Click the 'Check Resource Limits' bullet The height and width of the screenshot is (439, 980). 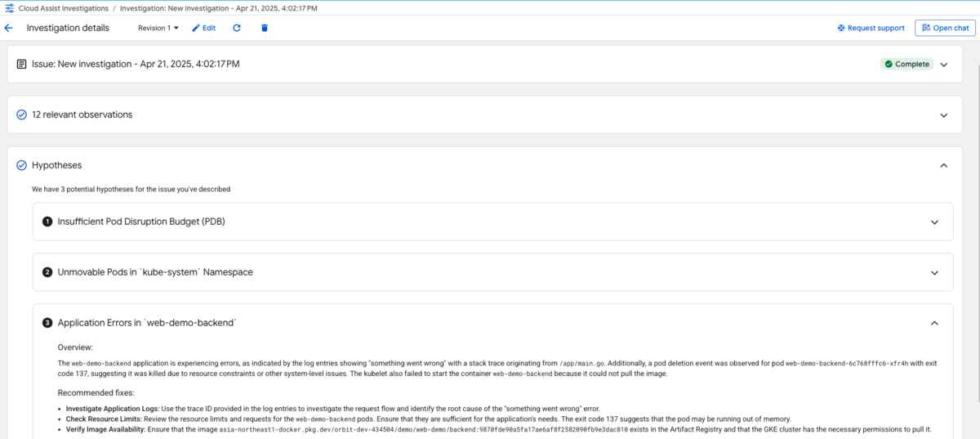point(103,419)
